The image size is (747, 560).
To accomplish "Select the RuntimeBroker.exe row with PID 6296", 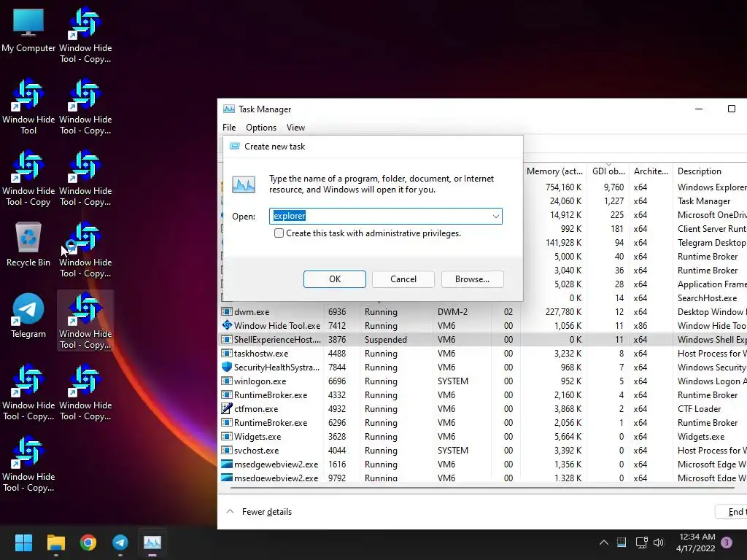I will (x=483, y=422).
